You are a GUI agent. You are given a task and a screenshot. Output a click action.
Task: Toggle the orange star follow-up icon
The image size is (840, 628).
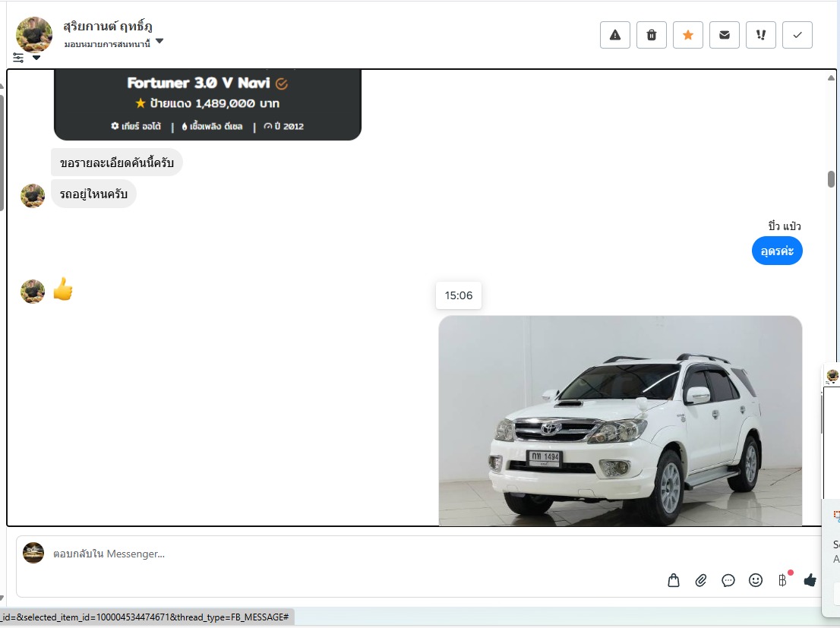(x=688, y=35)
